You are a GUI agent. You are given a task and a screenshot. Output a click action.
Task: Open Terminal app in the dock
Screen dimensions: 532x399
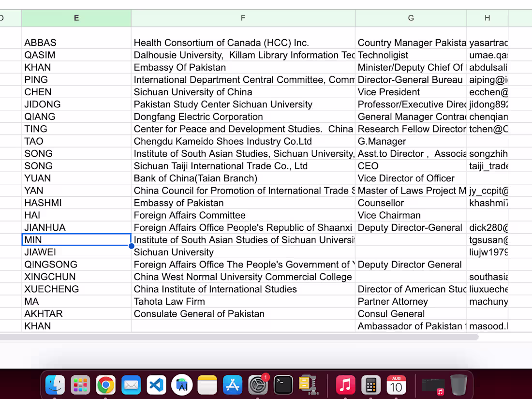[x=283, y=385]
